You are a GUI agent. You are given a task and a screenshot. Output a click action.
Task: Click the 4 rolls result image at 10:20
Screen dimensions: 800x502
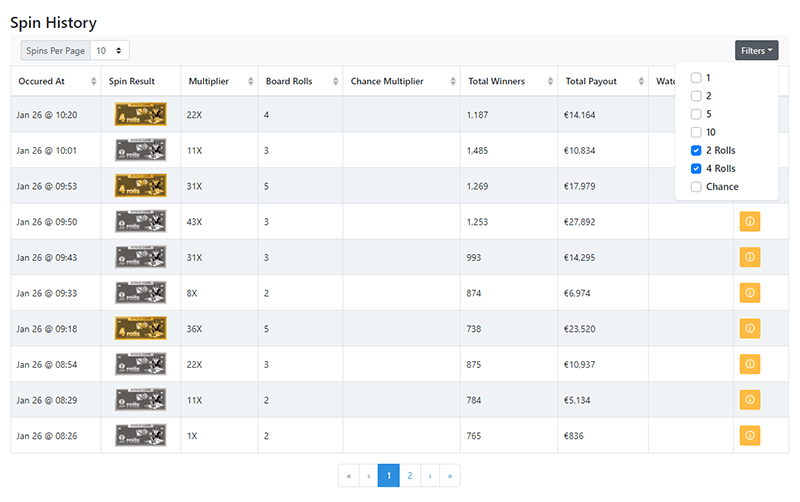coord(140,114)
